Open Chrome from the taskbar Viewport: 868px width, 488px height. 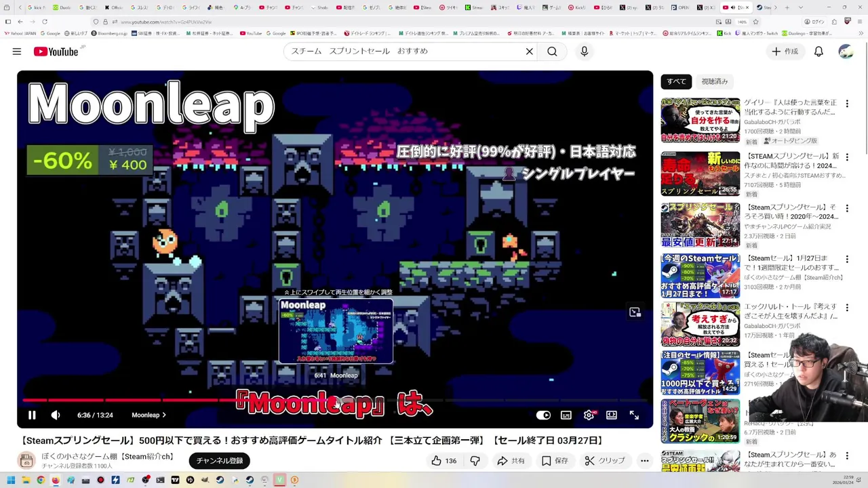(x=41, y=481)
